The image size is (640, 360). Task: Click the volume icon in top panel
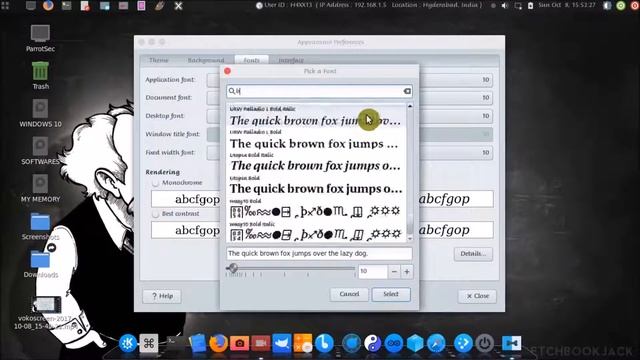point(505,6)
